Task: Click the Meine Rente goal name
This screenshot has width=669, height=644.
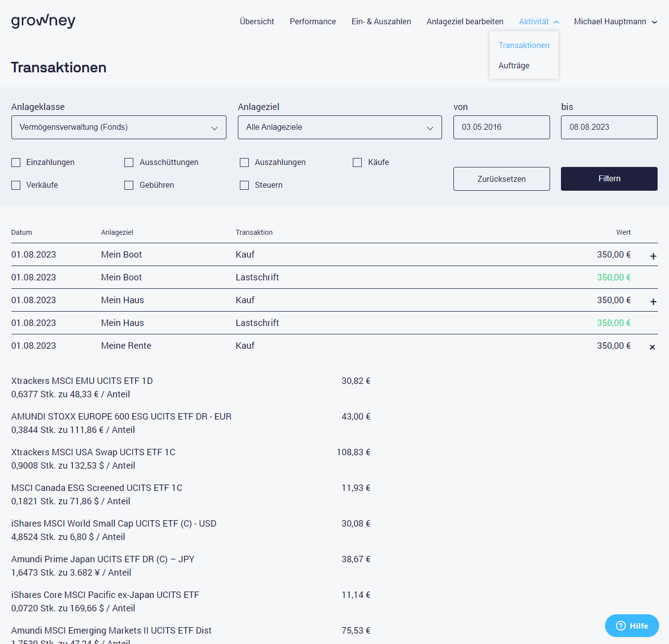Action: tap(126, 346)
